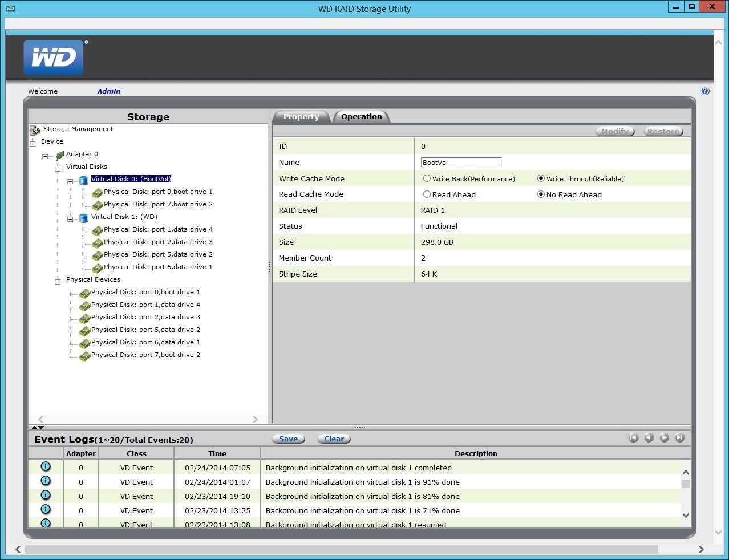Click drive icon for port 6, data drive 1 under Physical Devices
This screenshot has height=560, width=729.
84,344
